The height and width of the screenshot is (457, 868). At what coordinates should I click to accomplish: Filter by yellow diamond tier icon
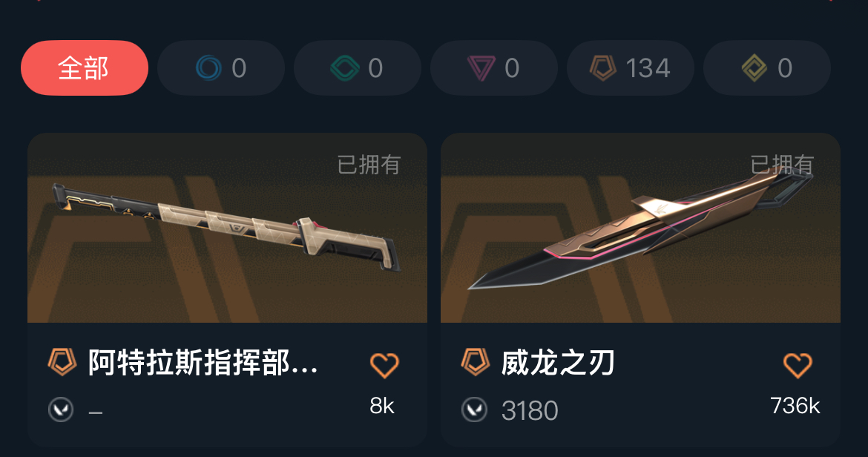pos(766,68)
